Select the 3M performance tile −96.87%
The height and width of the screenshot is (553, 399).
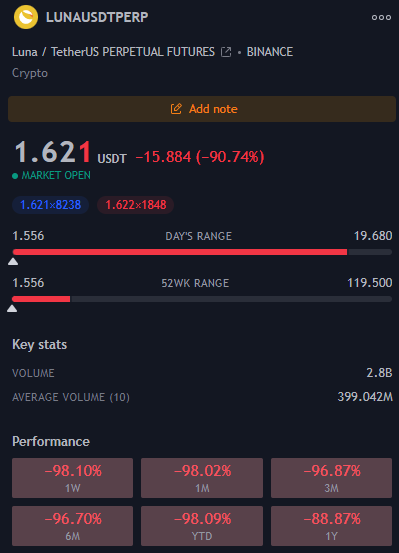coord(331,478)
